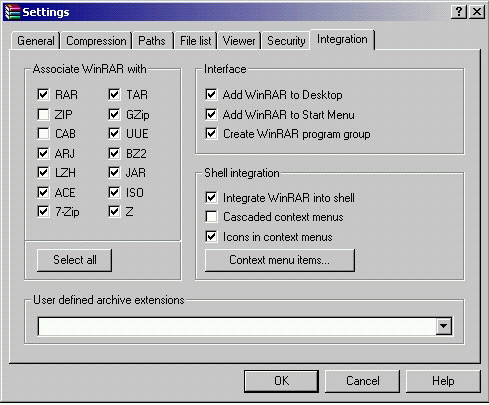This screenshot has width=489, height=405.
Task: Click the question mark help icon in title bar
Action: point(459,12)
